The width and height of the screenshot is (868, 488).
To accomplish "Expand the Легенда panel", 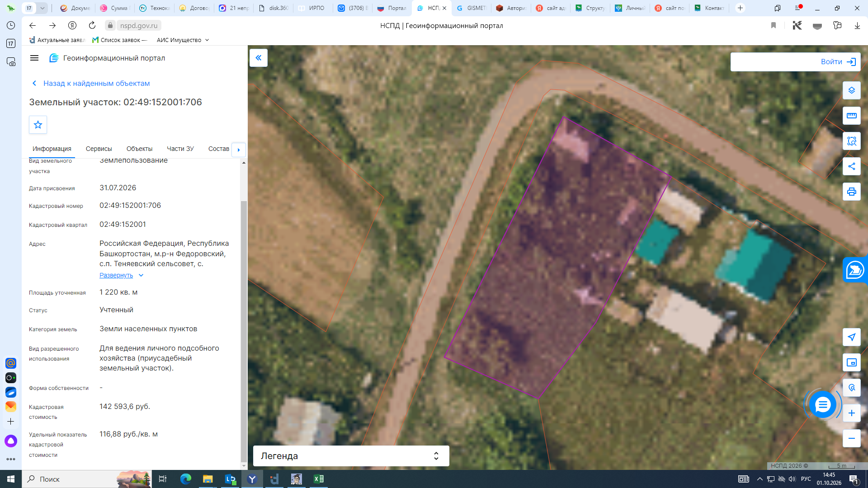I will (351, 456).
